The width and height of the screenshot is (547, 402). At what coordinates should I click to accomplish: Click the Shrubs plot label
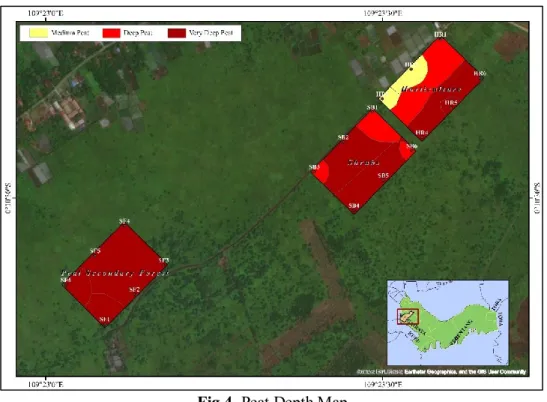coord(364,162)
